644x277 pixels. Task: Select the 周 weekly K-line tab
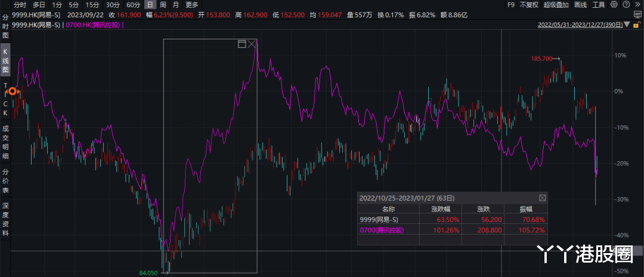point(163,5)
